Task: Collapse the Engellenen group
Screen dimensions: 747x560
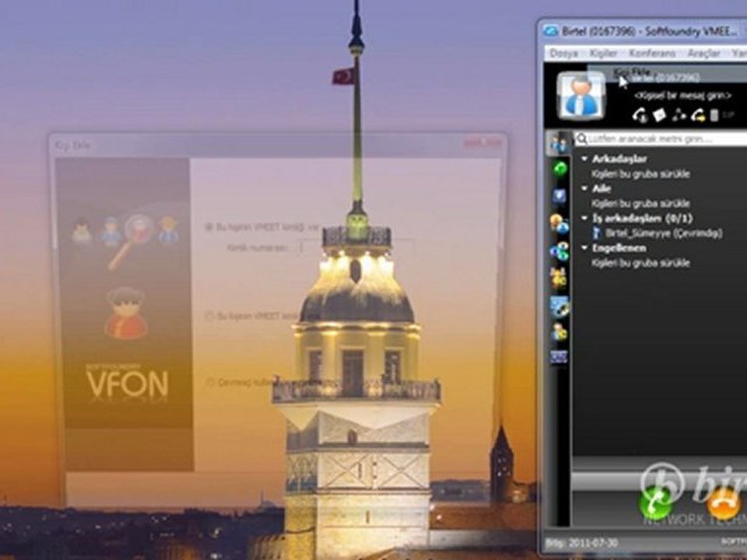Action: click(584, 248)
